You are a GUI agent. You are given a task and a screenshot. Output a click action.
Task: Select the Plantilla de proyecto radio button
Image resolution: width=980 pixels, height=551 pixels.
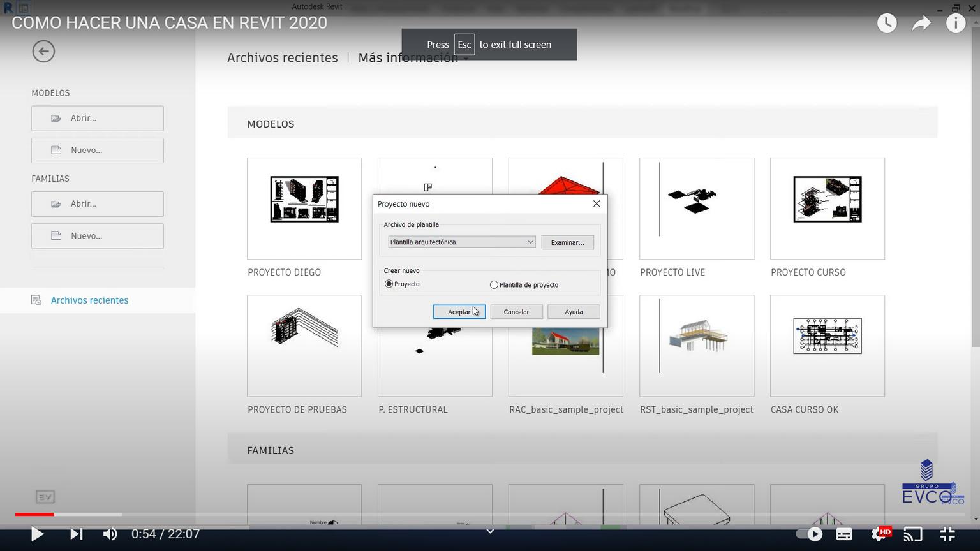coord(494,285)
